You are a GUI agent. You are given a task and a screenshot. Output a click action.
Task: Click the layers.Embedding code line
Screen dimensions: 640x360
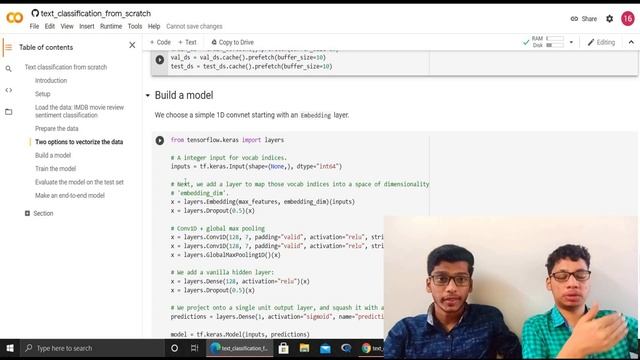(262, 202)
